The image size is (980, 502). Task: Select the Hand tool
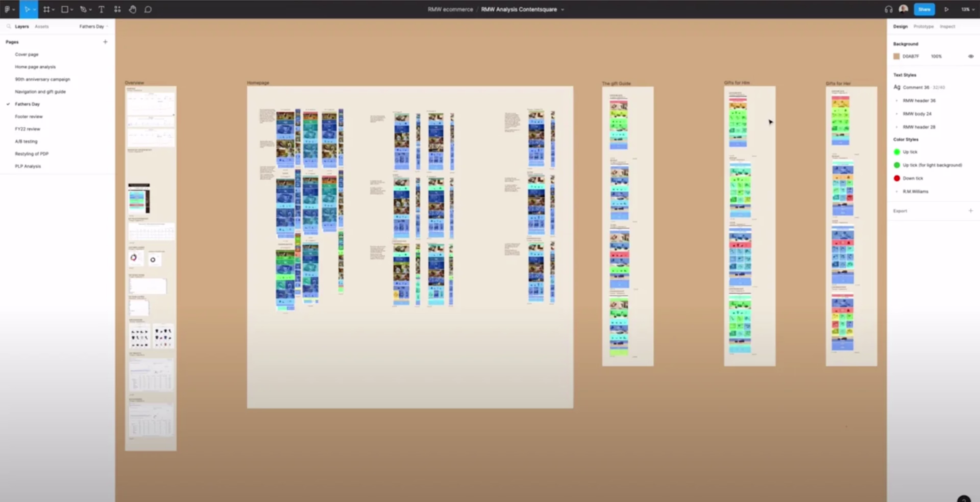pyautogui.click(x=132, y=9)
